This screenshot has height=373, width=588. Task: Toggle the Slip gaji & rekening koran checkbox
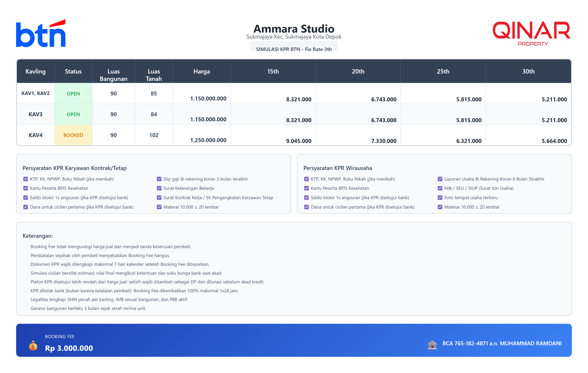pyautogui.click(x=159, y=179)
